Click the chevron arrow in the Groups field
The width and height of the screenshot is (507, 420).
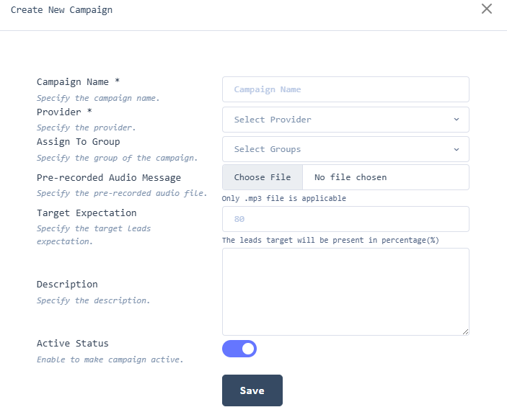tap(457, 149)
